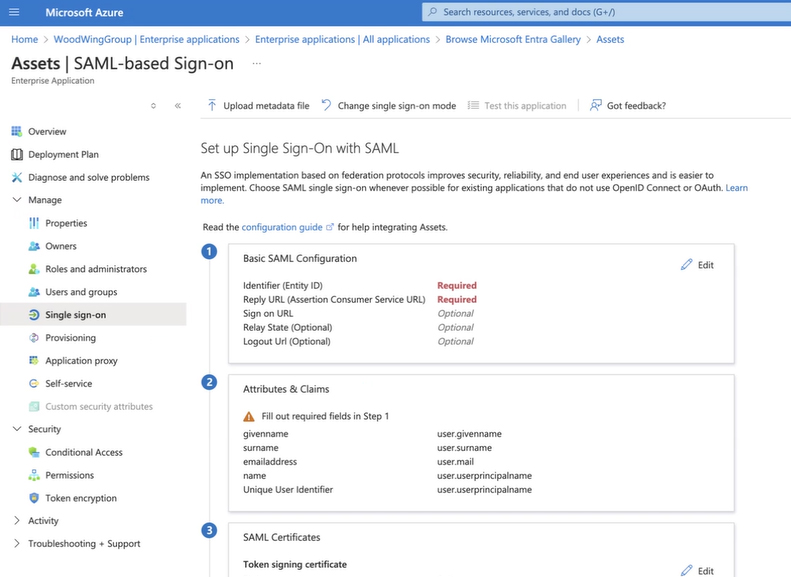
Task: Open WoodWingGroup Enterprise applications breadcrumb
Action: [146, 39]
